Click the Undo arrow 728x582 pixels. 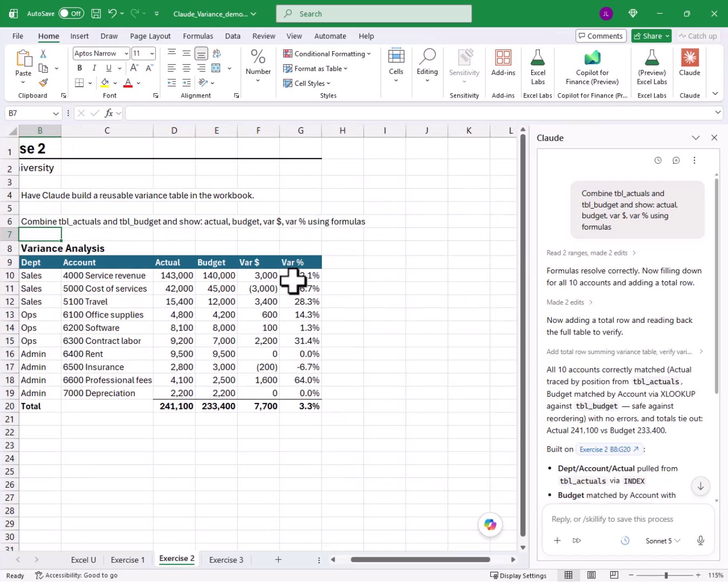(x=112, y=13)
